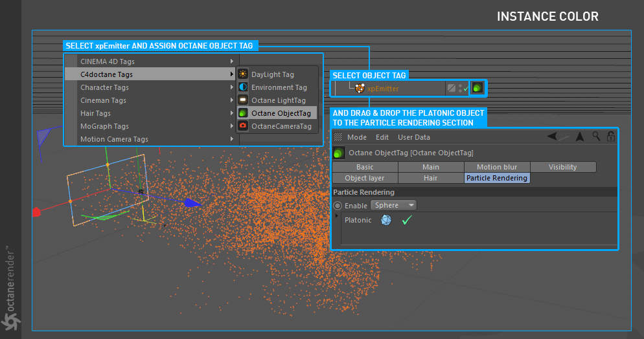Click the xpEmitter object icon
Viewport: 644px width, 339px height.
pyautogui.click(x=360, y=88)
